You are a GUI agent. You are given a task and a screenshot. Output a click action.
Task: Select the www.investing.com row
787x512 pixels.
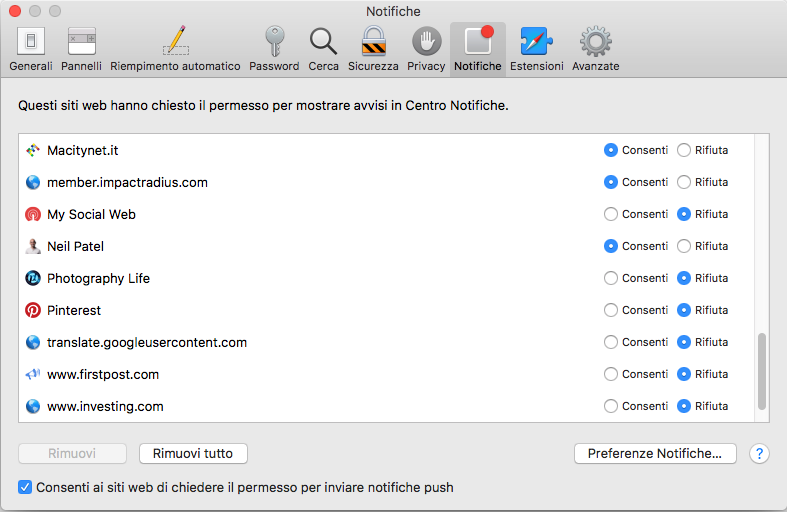[386, 406]
